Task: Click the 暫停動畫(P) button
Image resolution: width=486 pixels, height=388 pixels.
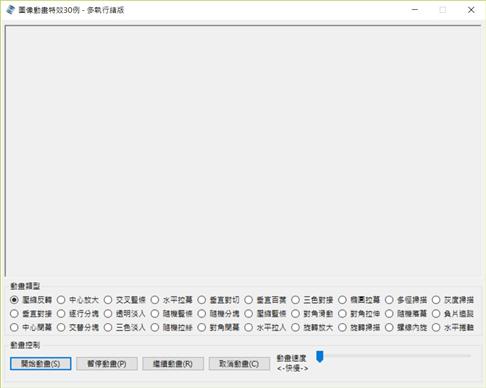Action: click(x=107, y=364)
